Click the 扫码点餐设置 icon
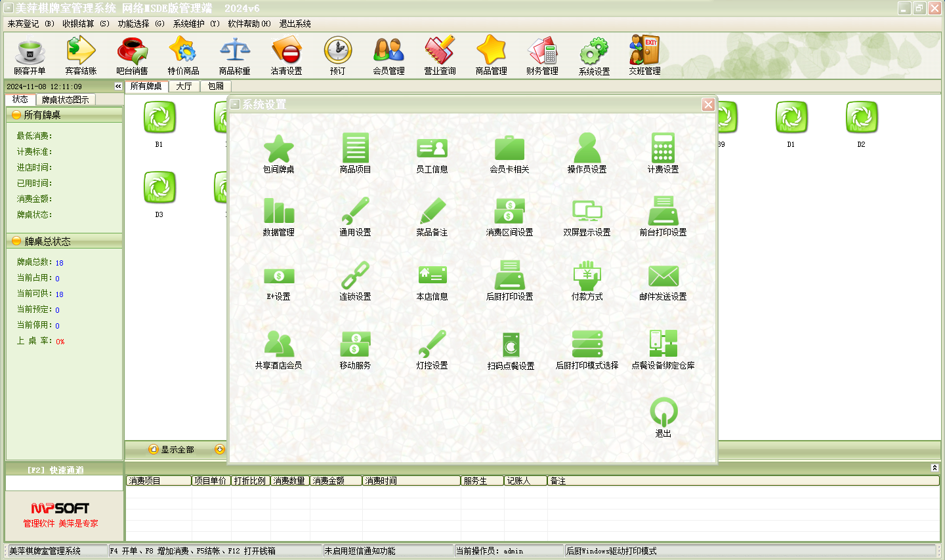945x560 pixels. pyautogui.click(x=511, y=346)
